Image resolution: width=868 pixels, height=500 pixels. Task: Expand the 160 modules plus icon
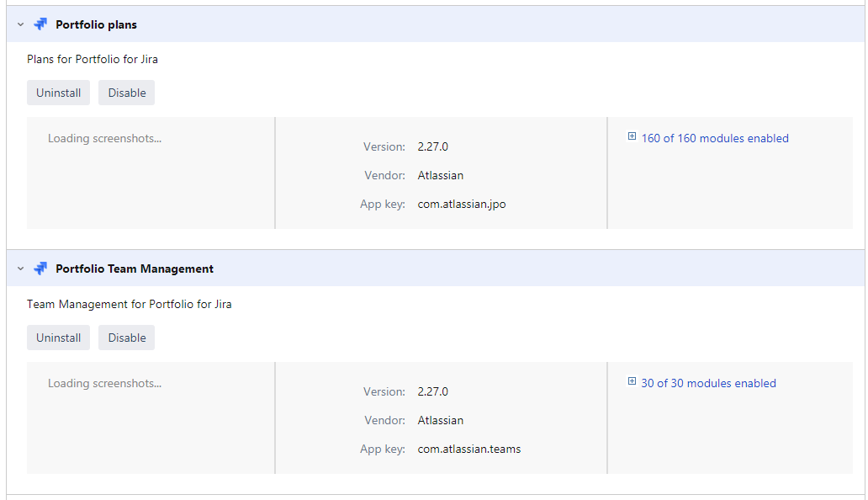632,136
